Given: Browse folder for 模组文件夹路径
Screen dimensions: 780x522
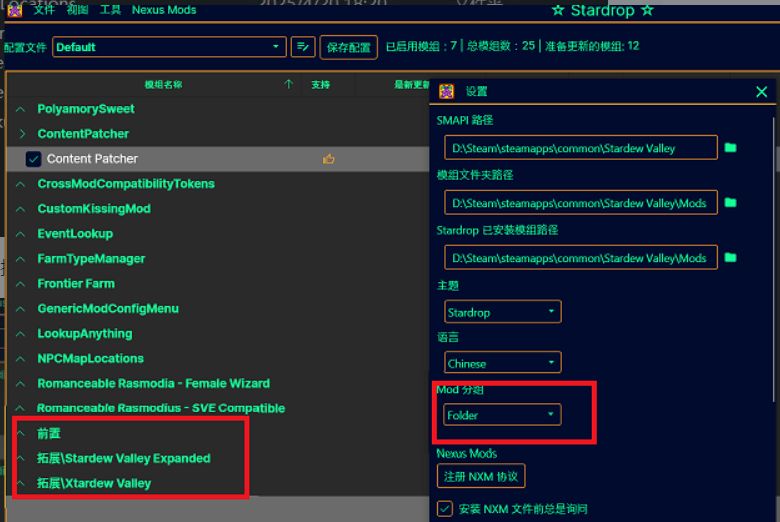Looking at the screenshot, I should (730, 203).
